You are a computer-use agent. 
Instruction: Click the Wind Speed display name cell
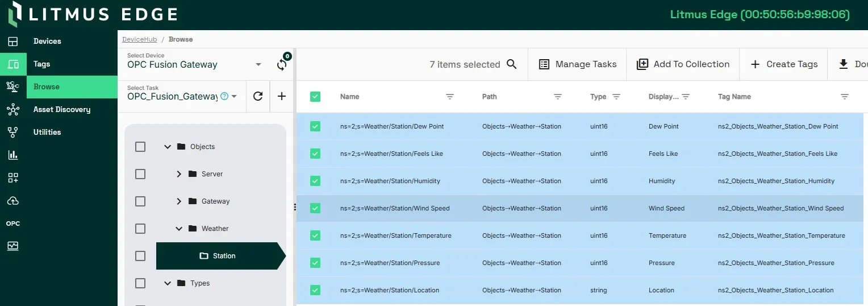pyautogui.click(x=666, y=208)
